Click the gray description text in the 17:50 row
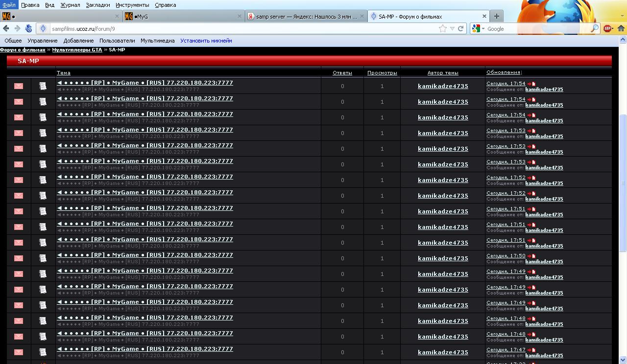The image size is (627, 364). tap(128, 262)
